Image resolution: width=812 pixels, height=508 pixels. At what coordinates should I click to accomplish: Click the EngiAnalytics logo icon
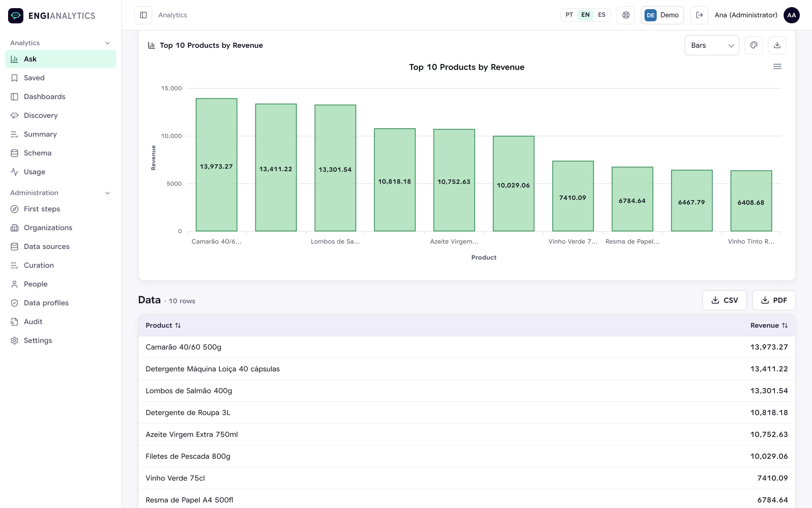(x=16, y=15)
